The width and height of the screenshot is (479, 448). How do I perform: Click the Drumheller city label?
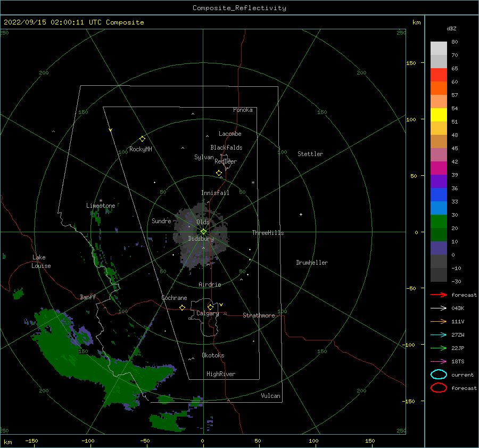(312, 263)
